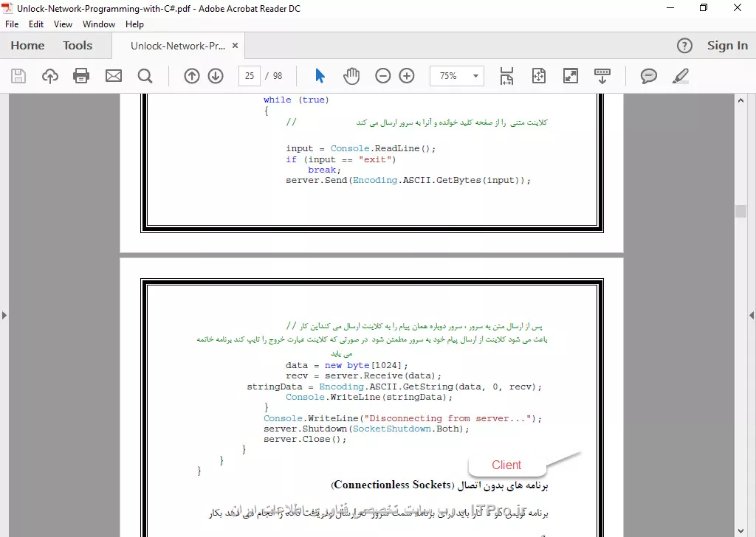
Task: Zoom out with the minus icon
Action: [383, 76]
